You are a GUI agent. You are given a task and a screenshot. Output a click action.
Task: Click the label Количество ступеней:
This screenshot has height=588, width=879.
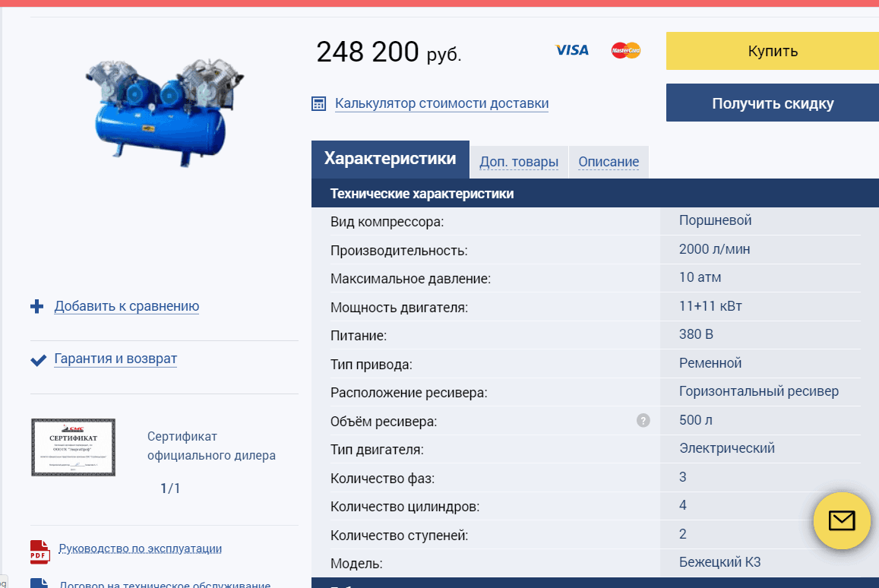(399, 536)
